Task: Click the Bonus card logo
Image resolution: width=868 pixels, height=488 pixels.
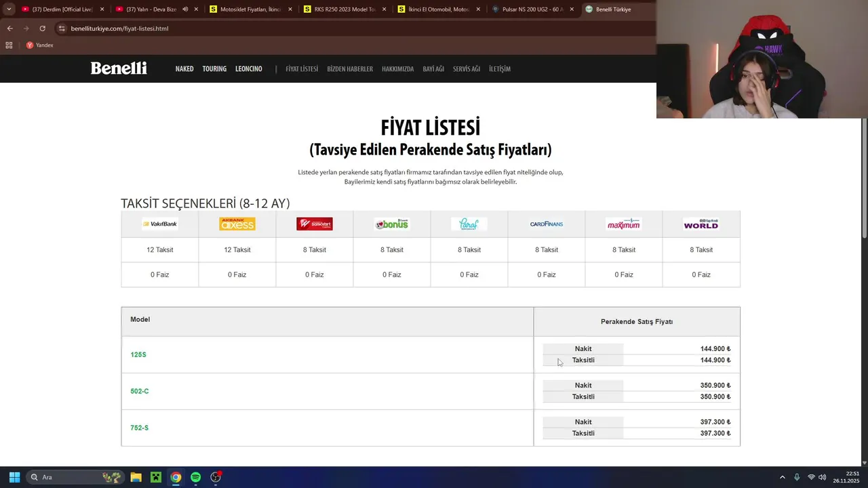Action: point(392,224)
